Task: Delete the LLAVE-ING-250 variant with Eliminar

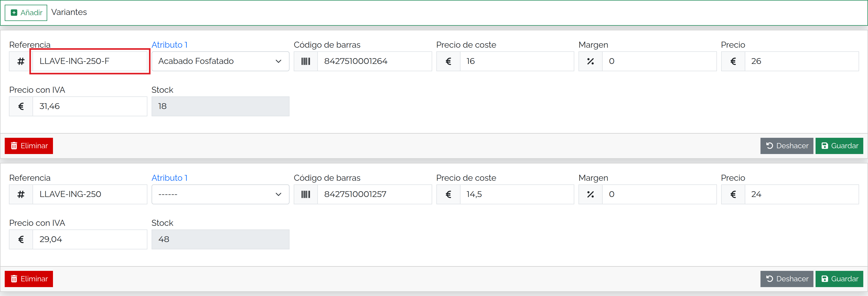Action: pos(29,279)
